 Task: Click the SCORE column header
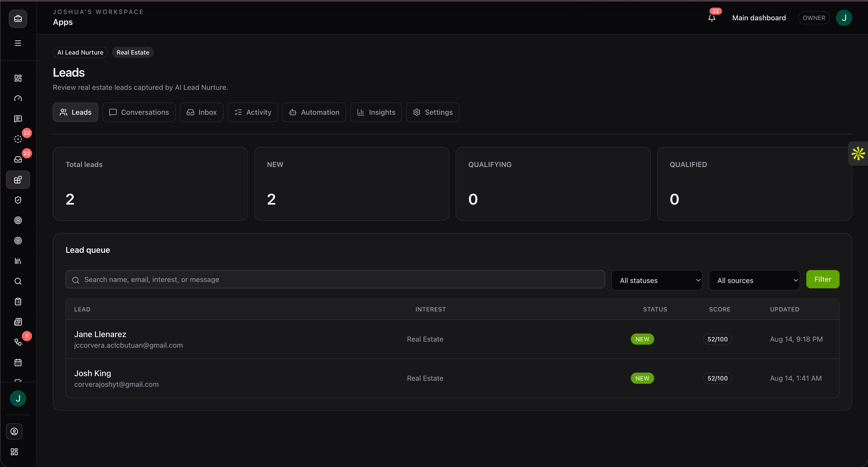[719, 309]
